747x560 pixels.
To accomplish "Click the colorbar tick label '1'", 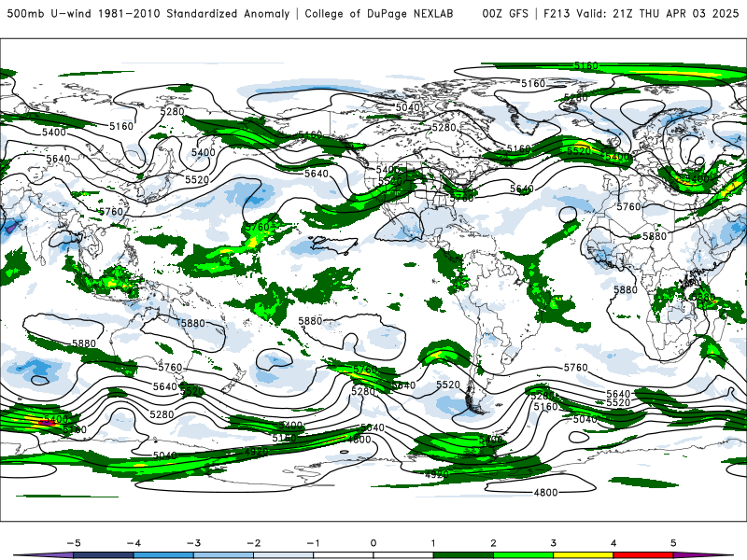I will [433, 543].
